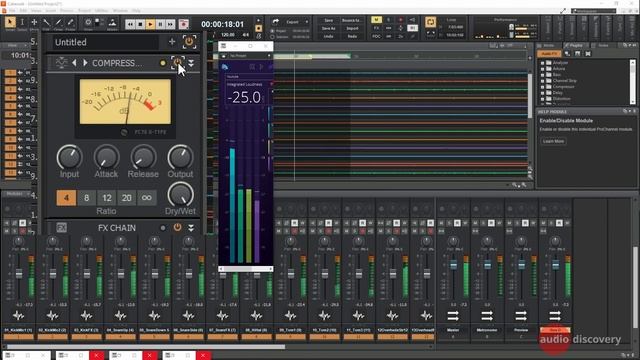Switch to the Media browser tab
This screenshot has height=360, width=640.
[x=548, y=45]
